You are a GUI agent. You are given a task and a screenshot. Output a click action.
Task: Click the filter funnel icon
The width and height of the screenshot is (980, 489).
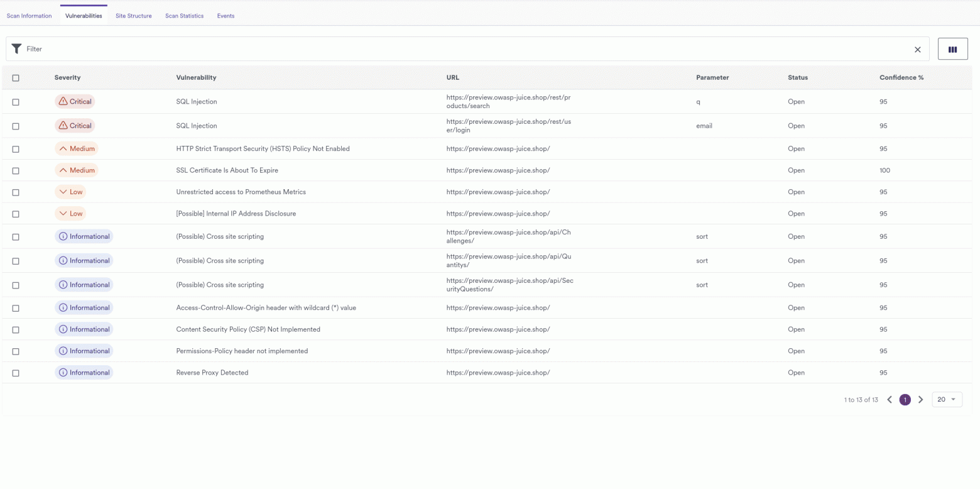coord(16,49)
